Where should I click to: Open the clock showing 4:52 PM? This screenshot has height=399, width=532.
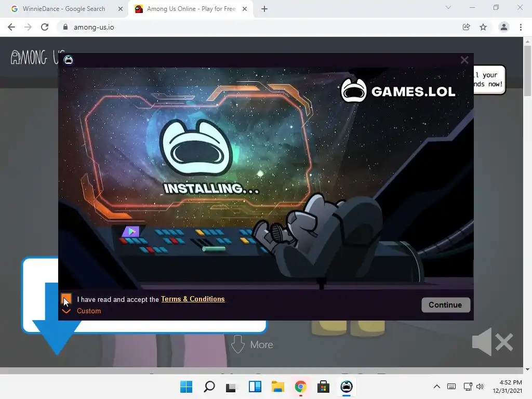click(507, 387)
